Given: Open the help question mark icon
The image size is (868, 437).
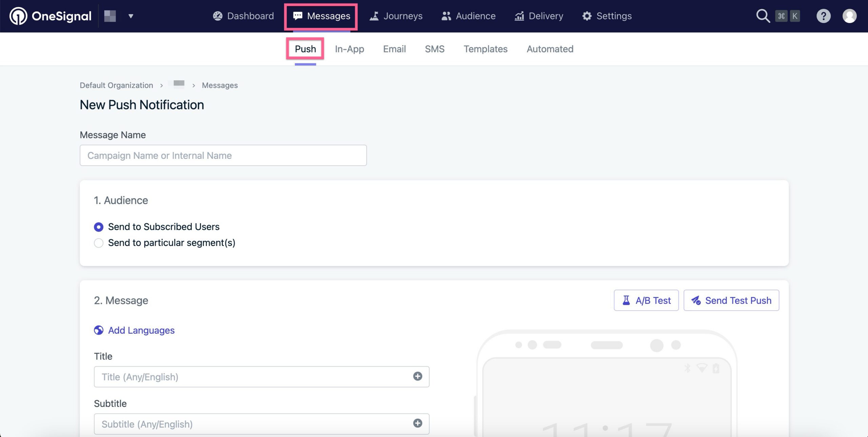Looking at the screenshot, I should tap(824, 16).
